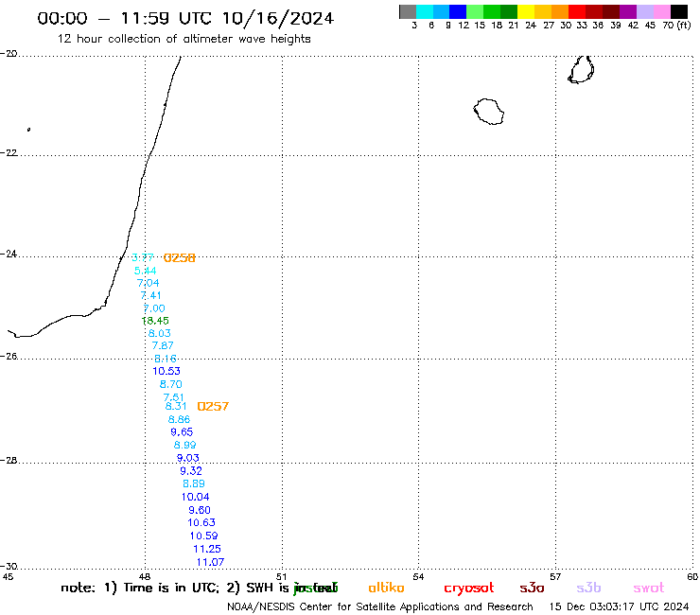Click the 8.16 reading near latitude -26
This screenshot has width=700, height=615.
point(166,359)
